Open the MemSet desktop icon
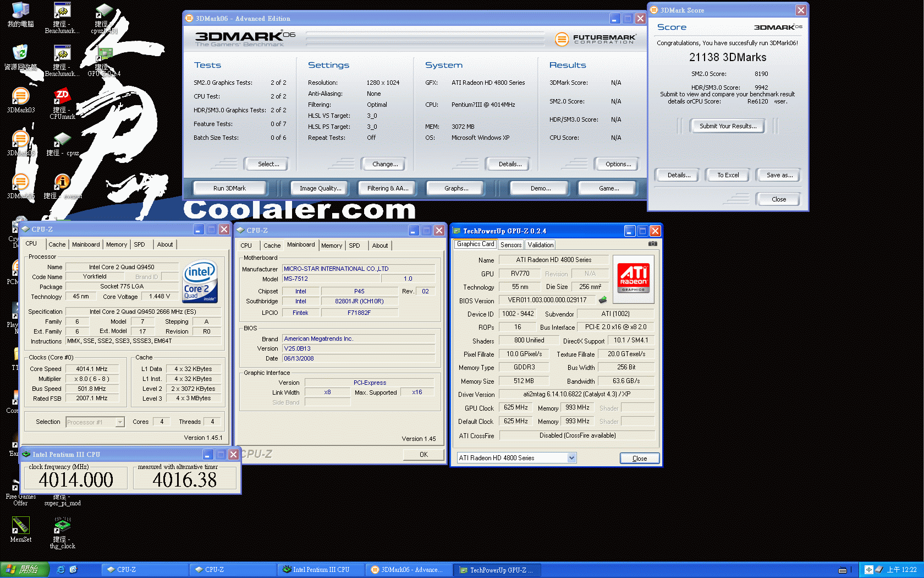This screenshot has height=578, width=924. (20, 530)
